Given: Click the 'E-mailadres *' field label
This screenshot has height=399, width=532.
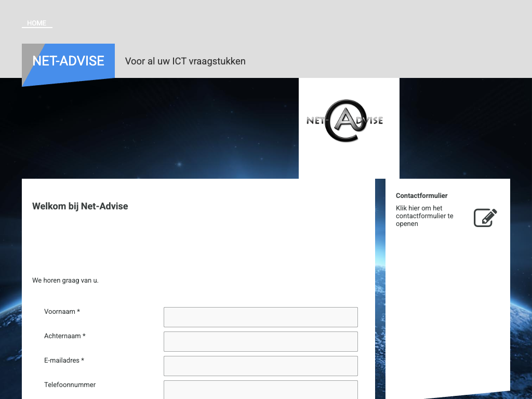Looking at the screenshot, I should click(64, 361).
